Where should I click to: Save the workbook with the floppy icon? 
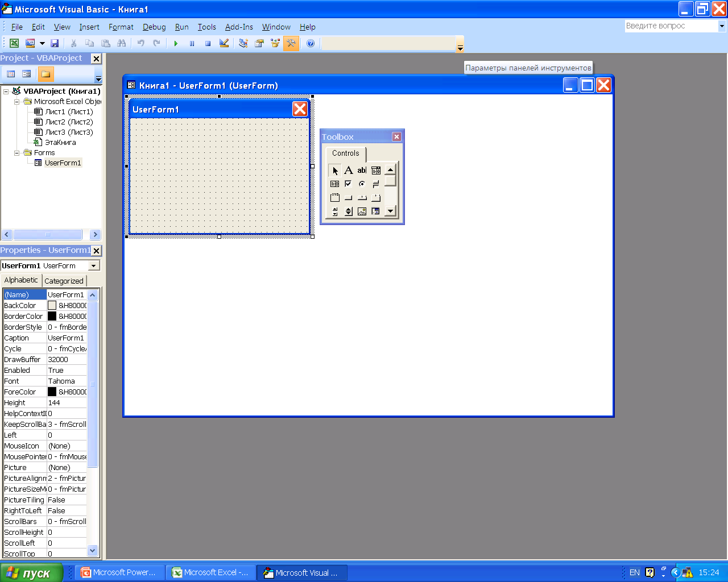tap(55, 43)
